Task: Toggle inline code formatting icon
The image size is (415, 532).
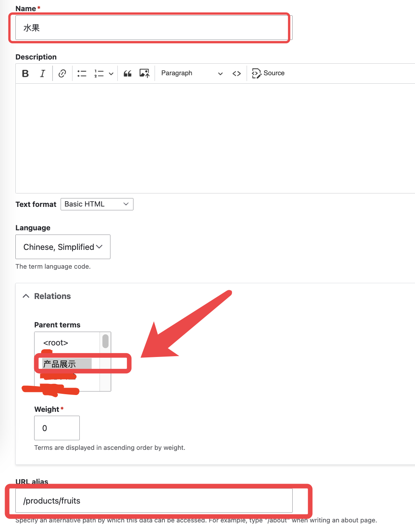Action: click(237, 73)
